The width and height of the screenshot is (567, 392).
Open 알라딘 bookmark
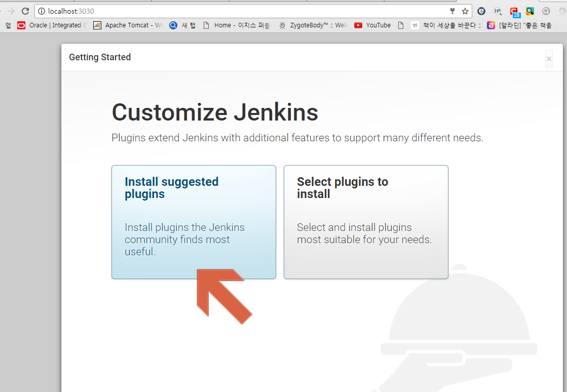pyautogui.click(x=522, y=25)
